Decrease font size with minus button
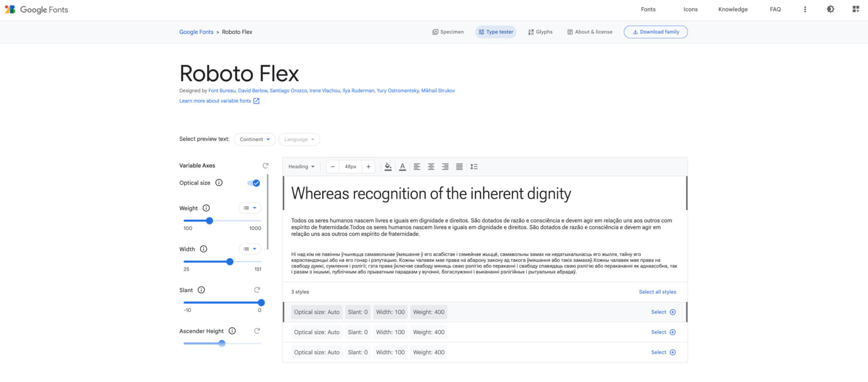Image resolution: width=868 pixels, height=382 pixels. [x=333, y=167]
